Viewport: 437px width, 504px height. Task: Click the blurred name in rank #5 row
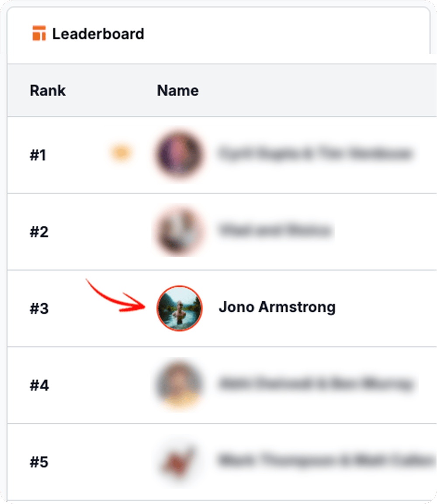pyautogui.click(x=326, y=460)
